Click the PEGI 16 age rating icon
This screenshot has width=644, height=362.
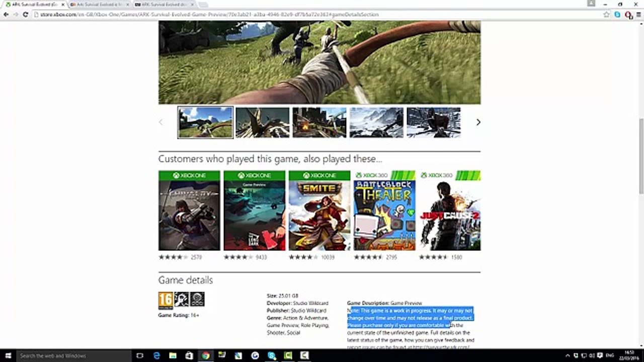166,300
